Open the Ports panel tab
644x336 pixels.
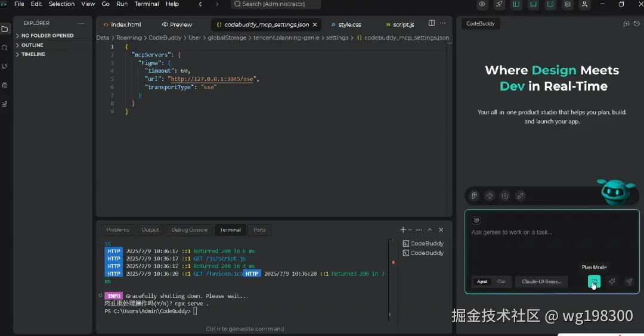point(259,230)
